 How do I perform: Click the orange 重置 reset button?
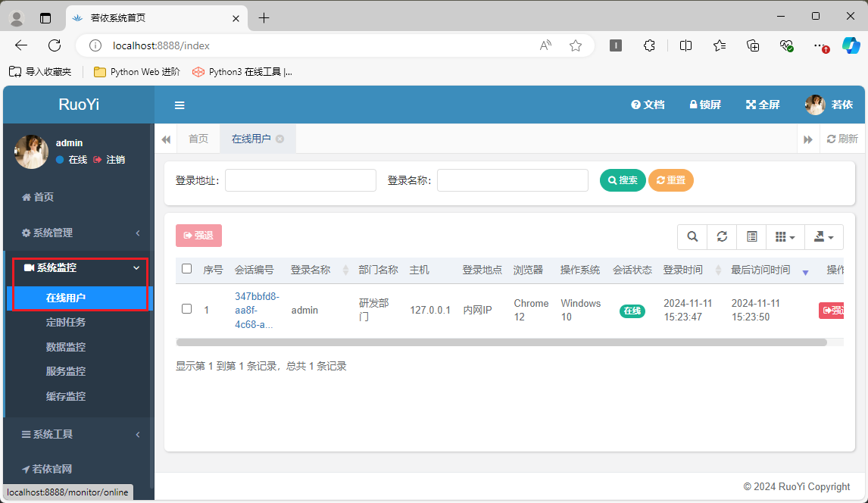[671, 180]
